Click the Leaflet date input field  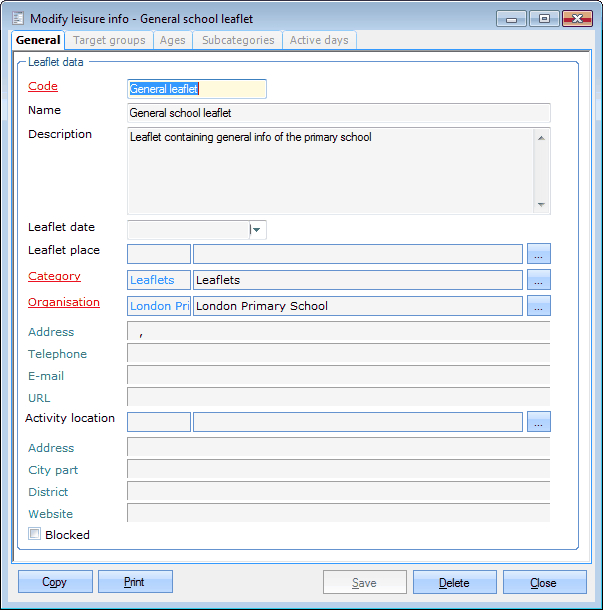point(188,230)
